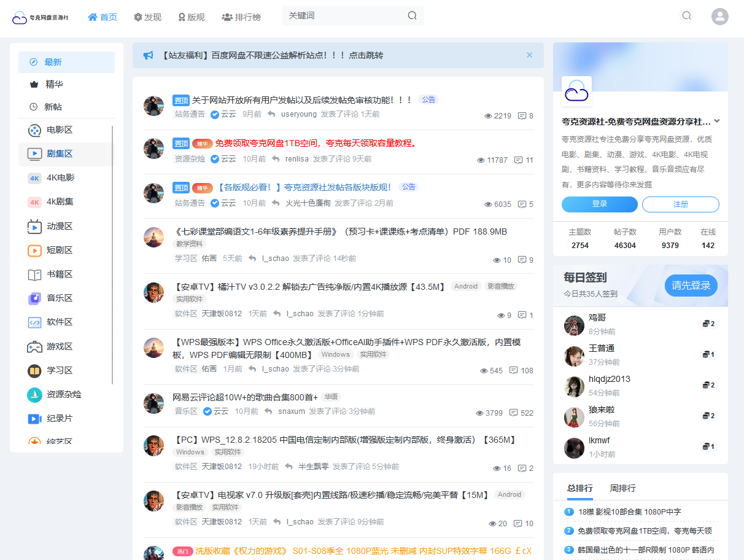Open the 点击跳转 announcement link
This screenshot has width=744, height=560.
366,55
